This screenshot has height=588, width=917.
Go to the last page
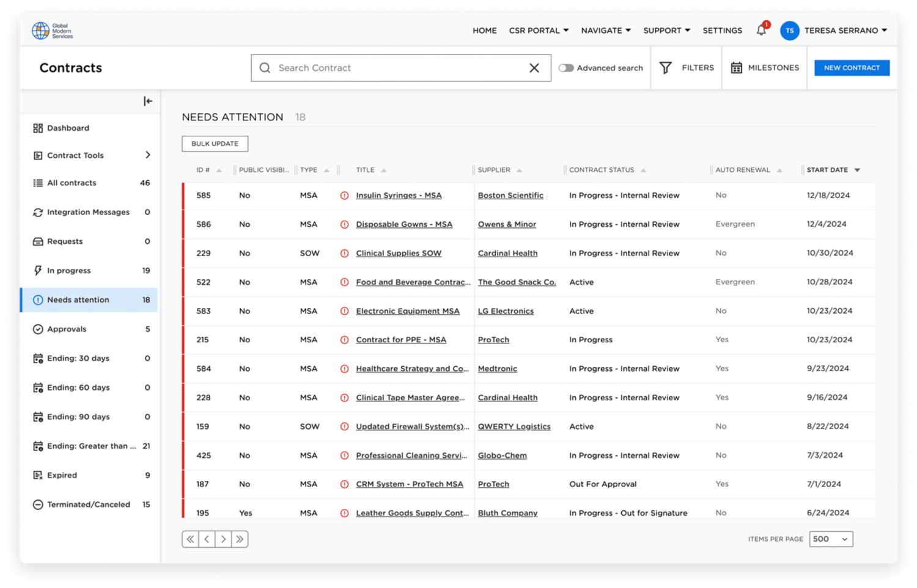click(240, 539)
